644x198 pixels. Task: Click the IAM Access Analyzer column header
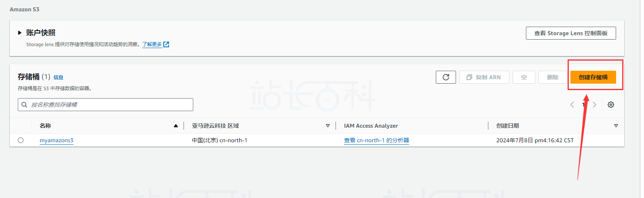coord(371,126)
